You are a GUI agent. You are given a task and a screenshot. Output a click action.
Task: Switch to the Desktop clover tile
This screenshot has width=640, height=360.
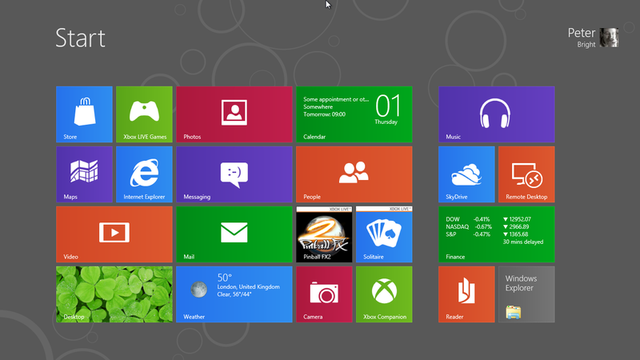pyautogui.click(x=114, y=294)
